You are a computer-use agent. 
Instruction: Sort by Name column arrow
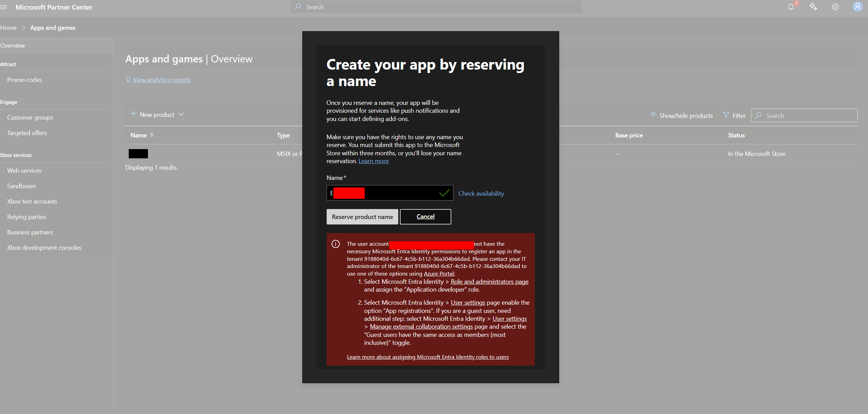click(152, 135)
